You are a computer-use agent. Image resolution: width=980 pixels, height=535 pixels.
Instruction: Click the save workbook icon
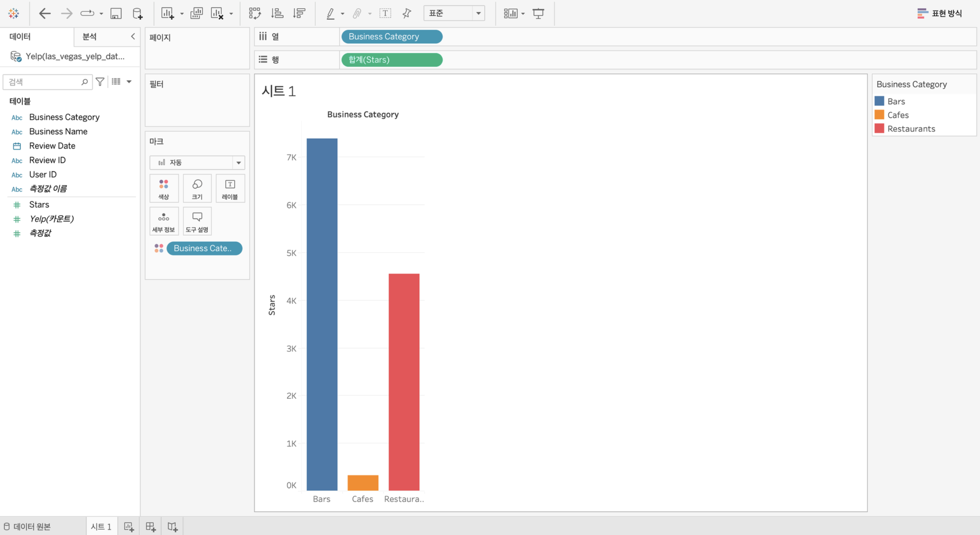point(116,13)
